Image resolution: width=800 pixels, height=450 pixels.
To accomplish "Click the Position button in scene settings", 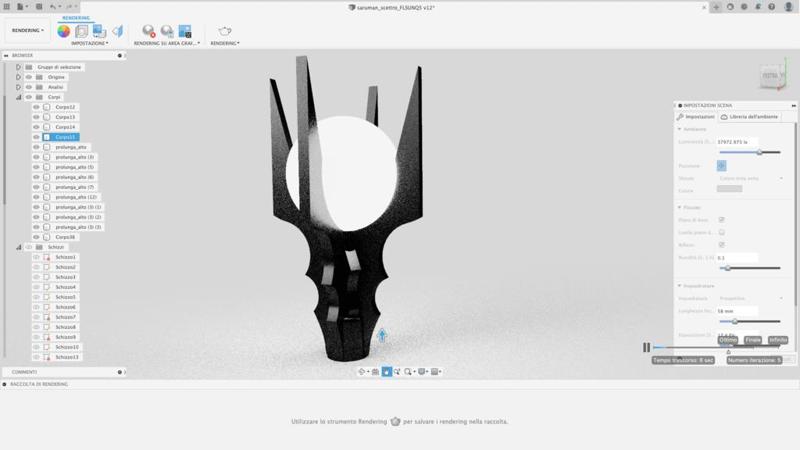I will (721, 166).
